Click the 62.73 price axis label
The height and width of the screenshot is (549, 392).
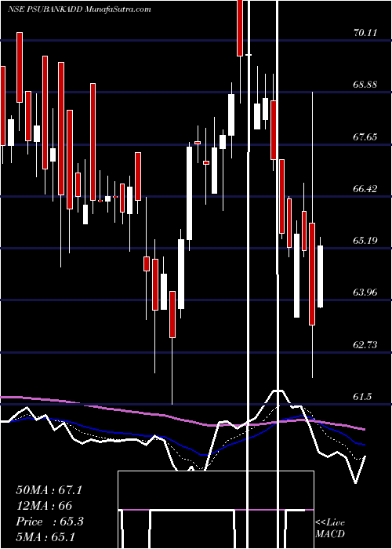tap(365, 345)
